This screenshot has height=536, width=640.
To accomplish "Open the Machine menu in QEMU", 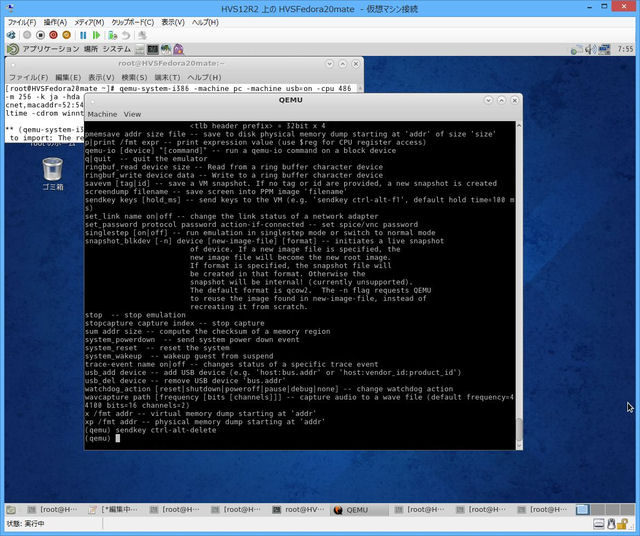I will (102, 114).
